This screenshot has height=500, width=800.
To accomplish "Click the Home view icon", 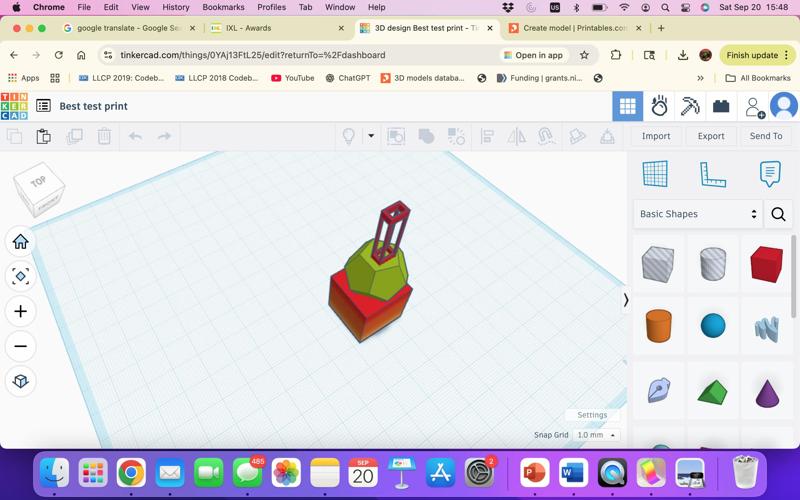I will (20, 241).
